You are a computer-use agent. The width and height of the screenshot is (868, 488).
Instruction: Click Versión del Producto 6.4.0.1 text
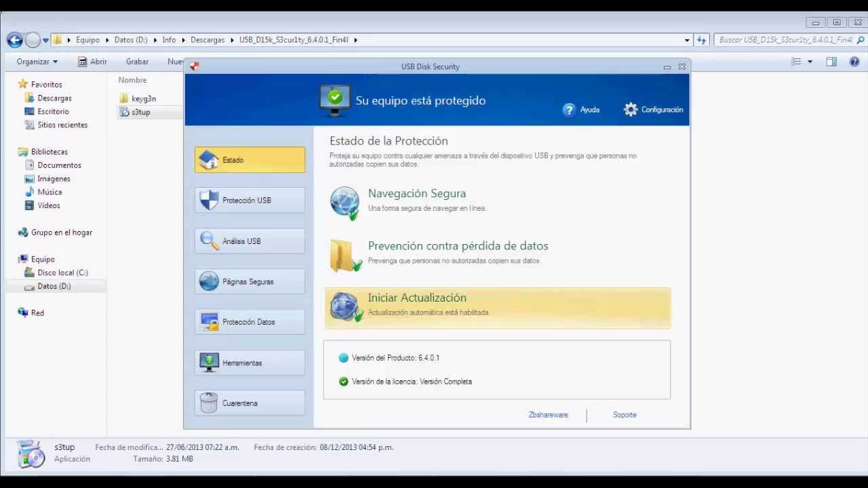pos(395,358)
